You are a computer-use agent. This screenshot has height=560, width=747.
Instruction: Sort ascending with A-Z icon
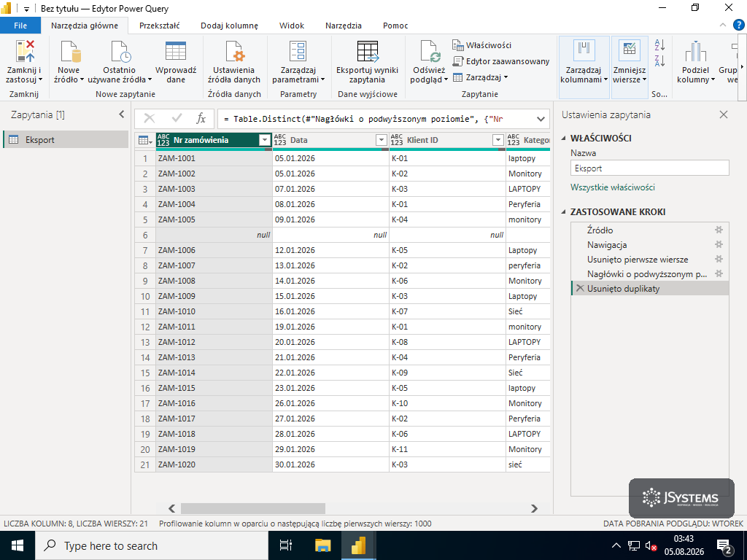(x=659, y=44)
